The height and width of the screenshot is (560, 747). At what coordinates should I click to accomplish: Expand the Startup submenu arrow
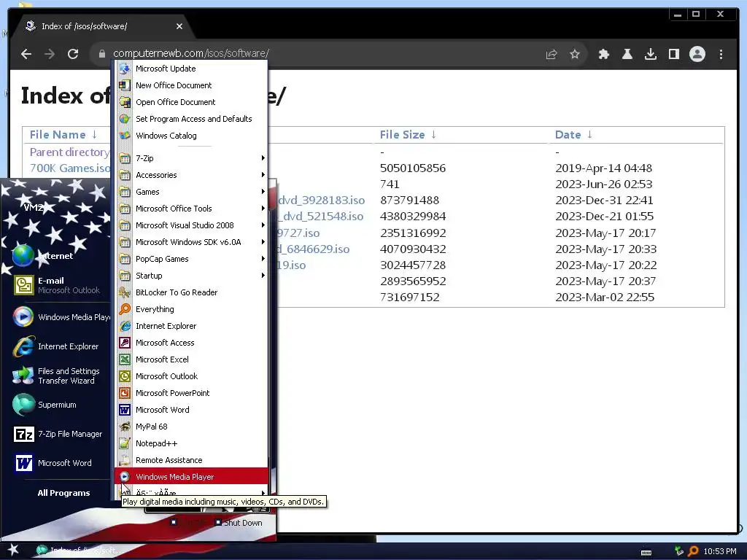[x=263, y=276]
